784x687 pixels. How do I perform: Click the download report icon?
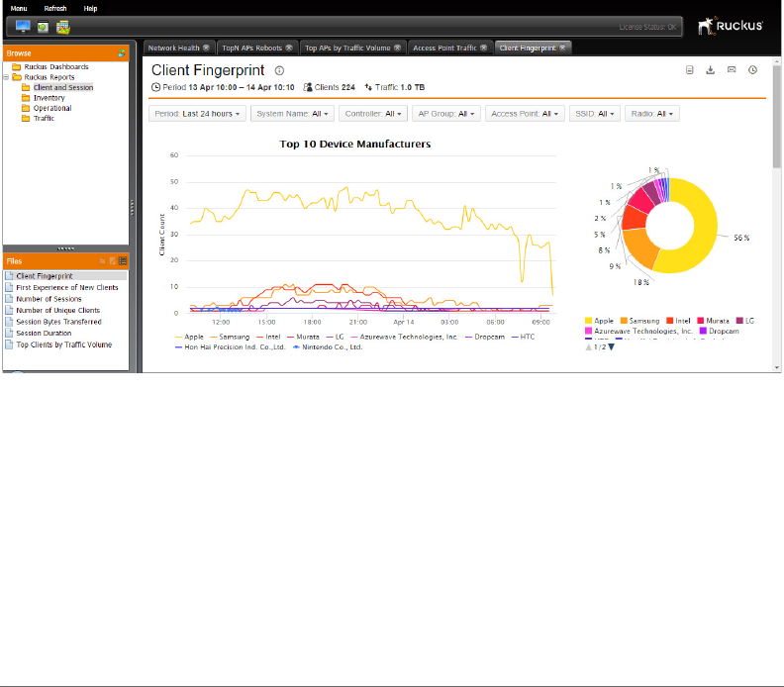click(710, 70)
